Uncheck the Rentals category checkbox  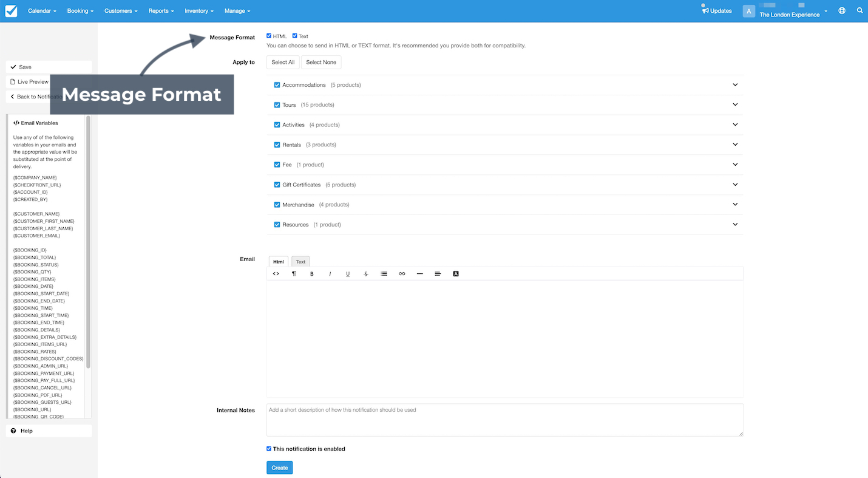point(277,145)
